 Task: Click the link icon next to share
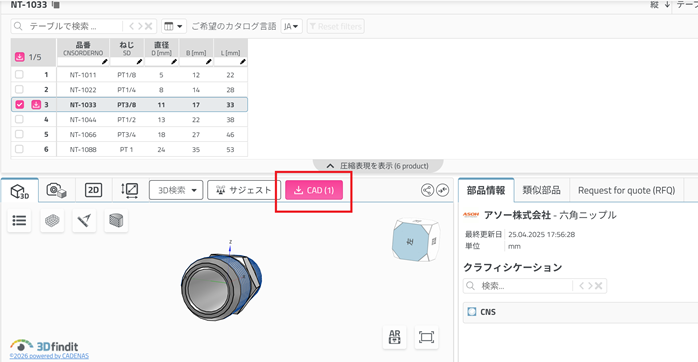coord(442,190)
